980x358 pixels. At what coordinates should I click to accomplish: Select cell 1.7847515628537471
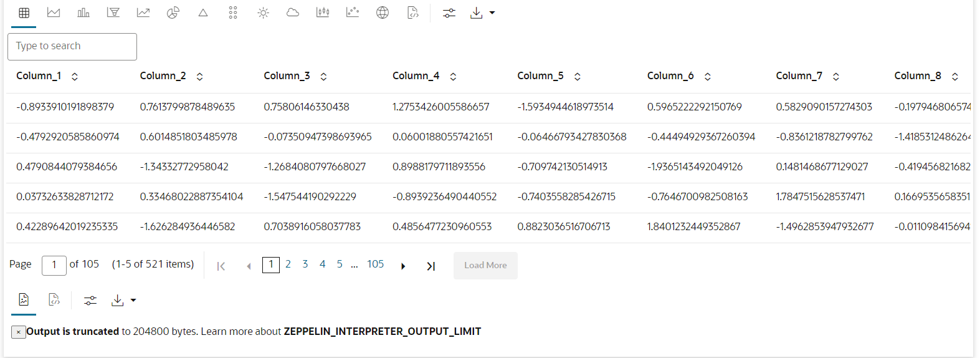click(x=821, y=196)
